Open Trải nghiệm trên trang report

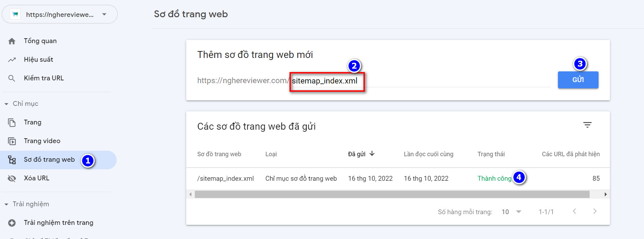click(x=59, y=222)
